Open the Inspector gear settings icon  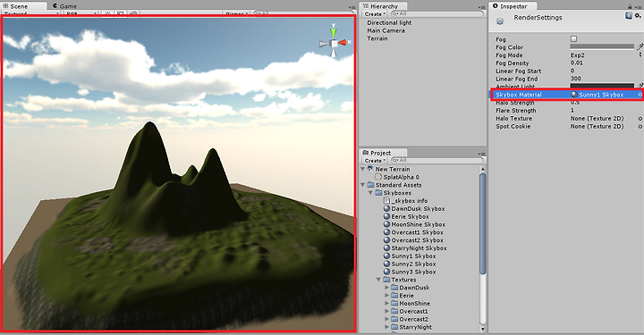(x=638, y=15)
